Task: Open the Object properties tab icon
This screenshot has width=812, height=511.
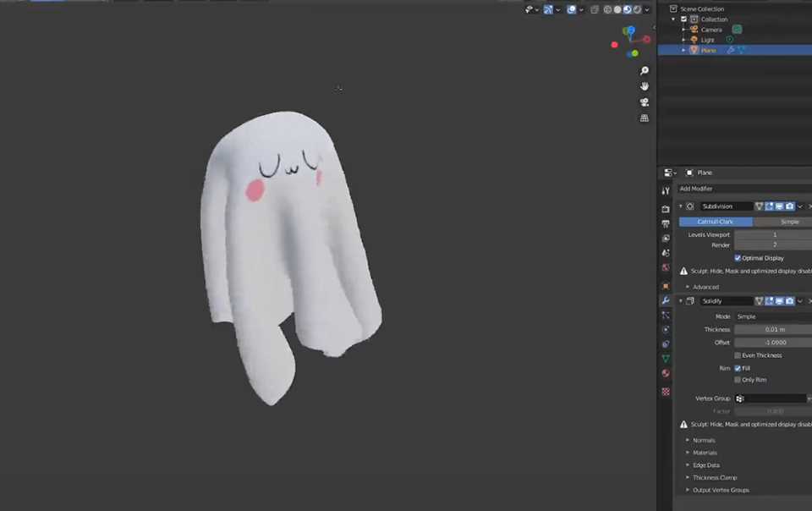Action: (666, 286)
